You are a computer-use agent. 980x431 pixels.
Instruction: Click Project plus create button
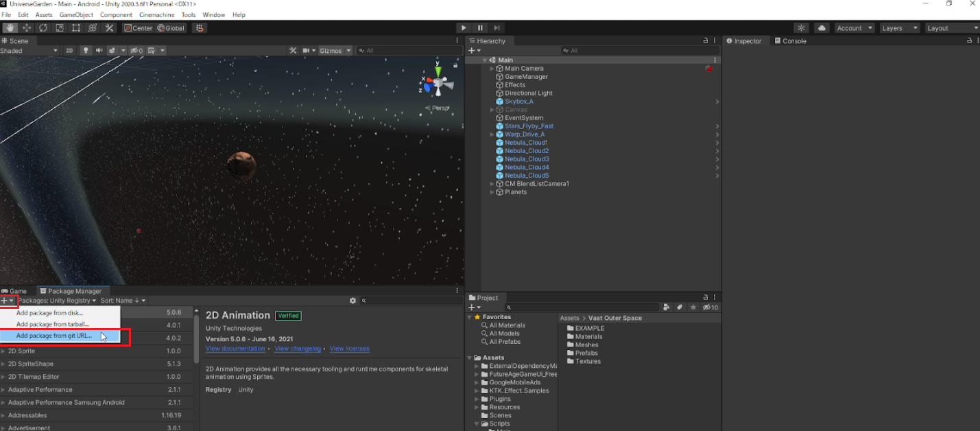(x=475, y=307)
